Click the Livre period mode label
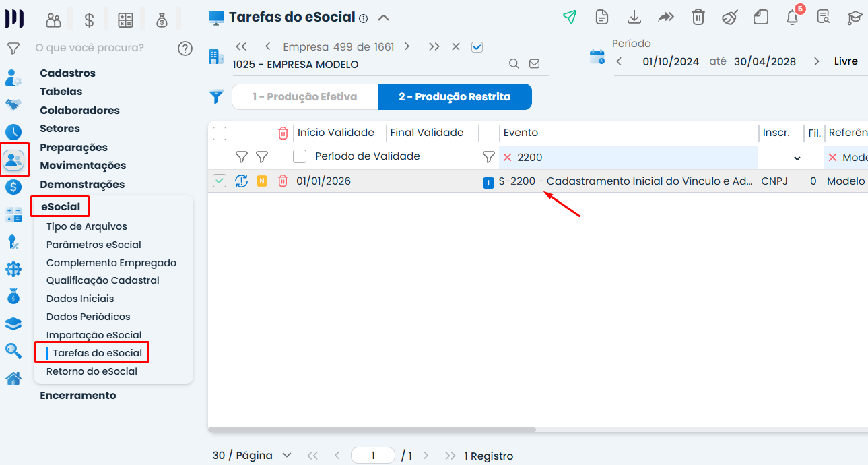This screenshot has width=868, height=465. [x=846, y=61]
